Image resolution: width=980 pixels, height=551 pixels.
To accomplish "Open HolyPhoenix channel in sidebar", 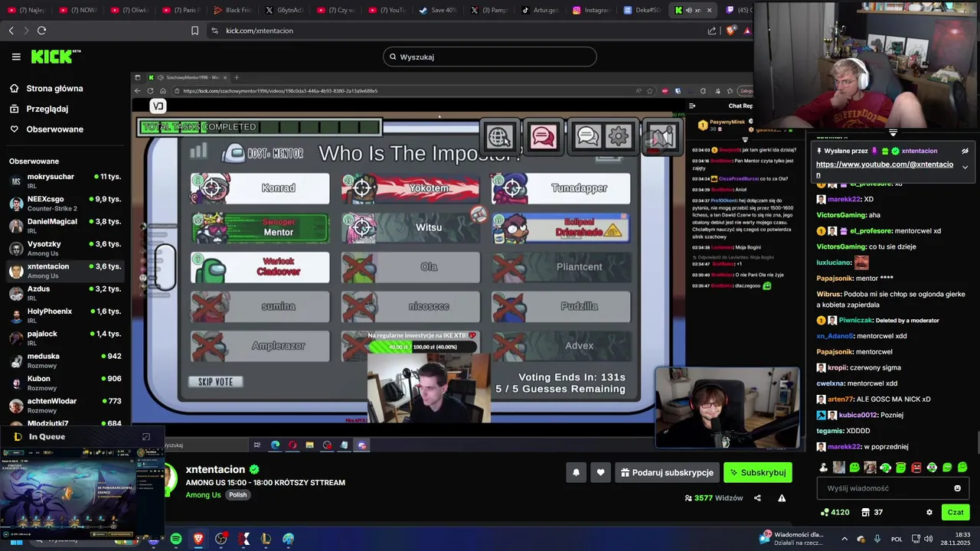I will point(64,315).
